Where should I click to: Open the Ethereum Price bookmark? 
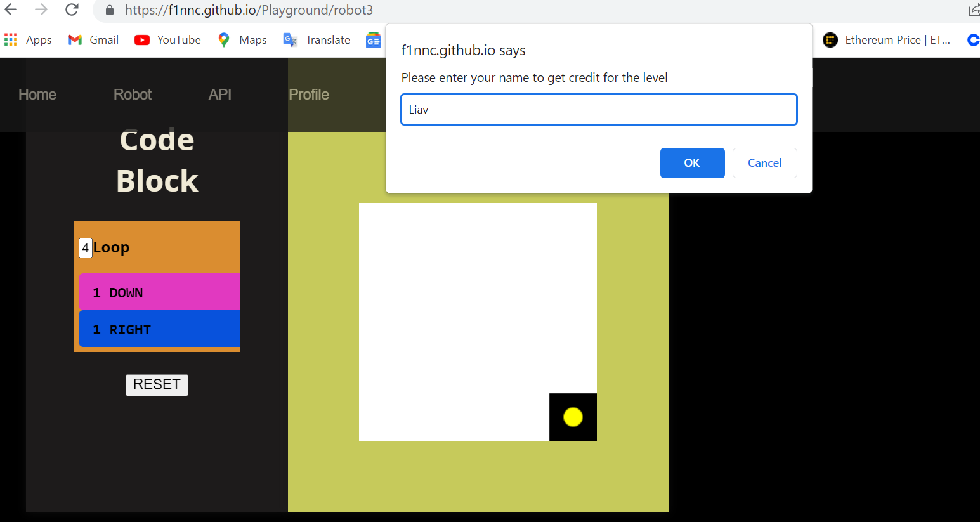pyautogui.click(x=886, y=40)
